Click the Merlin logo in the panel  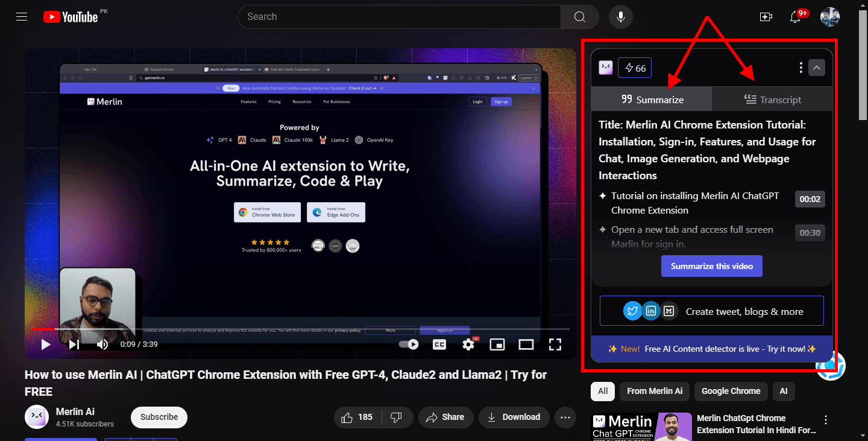(606, 68)
